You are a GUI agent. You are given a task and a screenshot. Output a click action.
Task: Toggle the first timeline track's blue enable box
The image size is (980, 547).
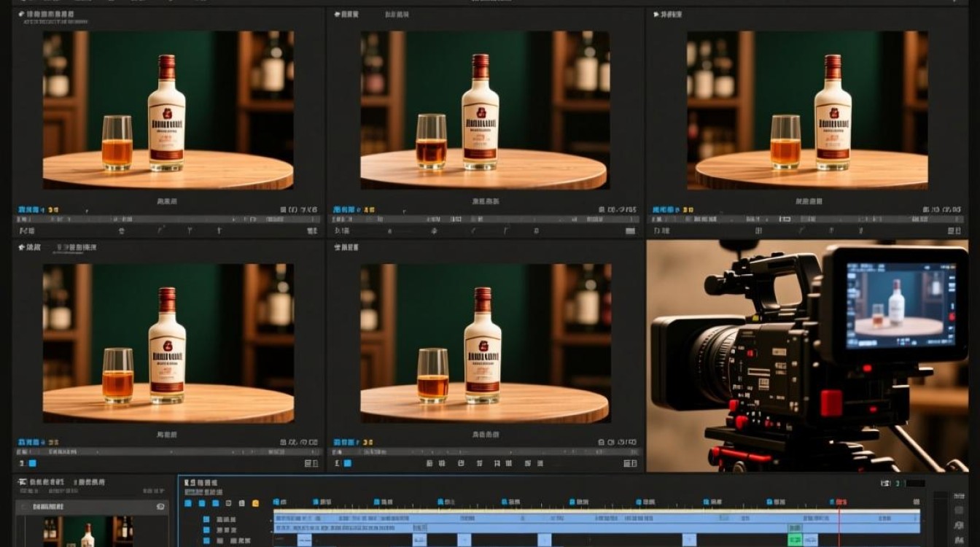206,519
